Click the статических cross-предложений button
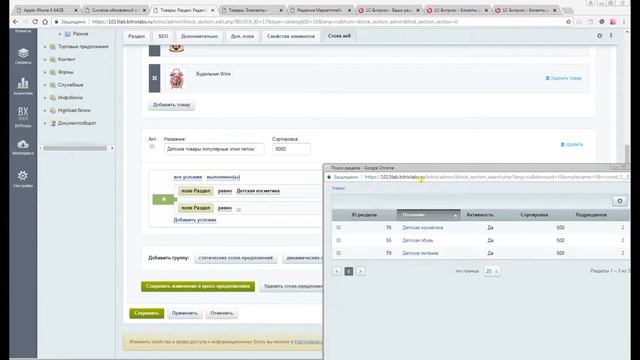The image size is (640, 360). 236,258
